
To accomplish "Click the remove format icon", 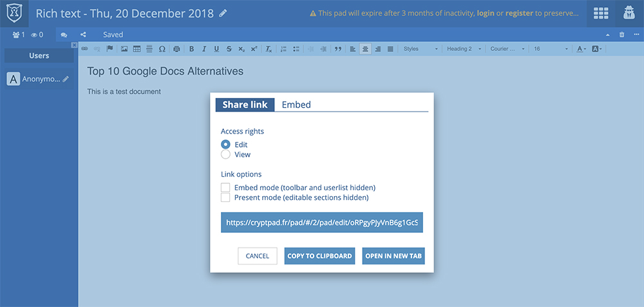I will coord(269,48).
